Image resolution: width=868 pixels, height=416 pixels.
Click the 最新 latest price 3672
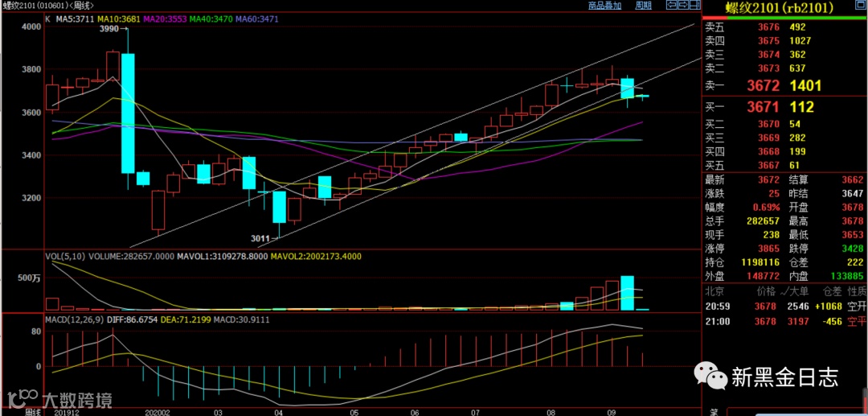tap(770, 179)
